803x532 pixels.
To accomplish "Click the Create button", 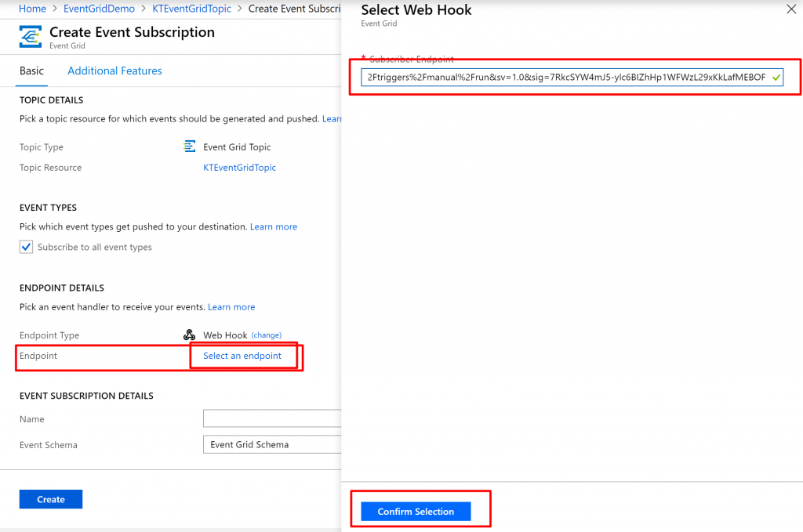I will tap(51, 499).
